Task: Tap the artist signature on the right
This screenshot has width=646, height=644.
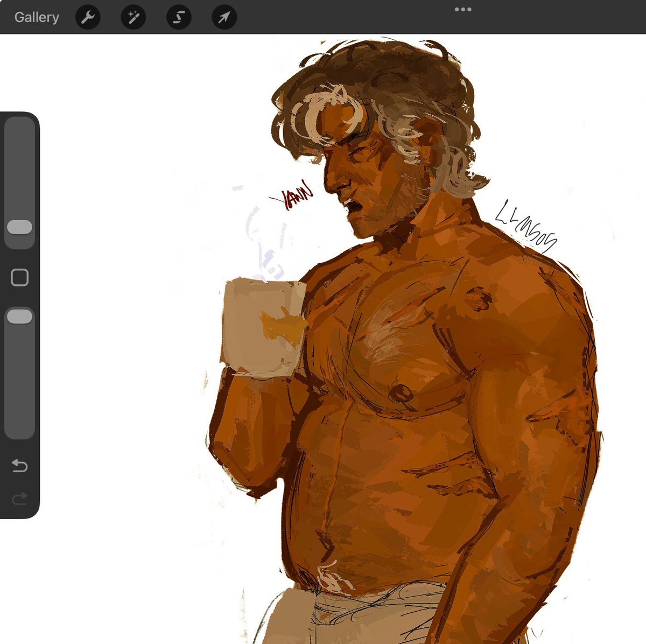Action: [x=525, y=226]
